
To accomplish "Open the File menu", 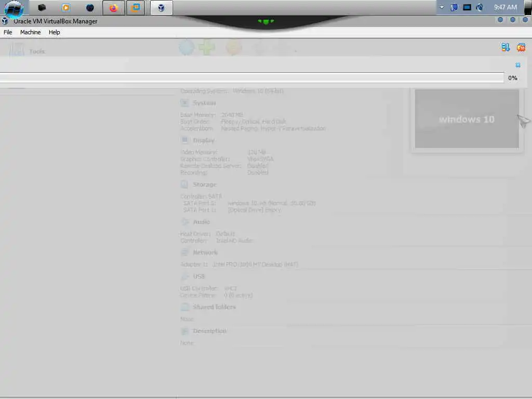I will [x=8, y=32].
